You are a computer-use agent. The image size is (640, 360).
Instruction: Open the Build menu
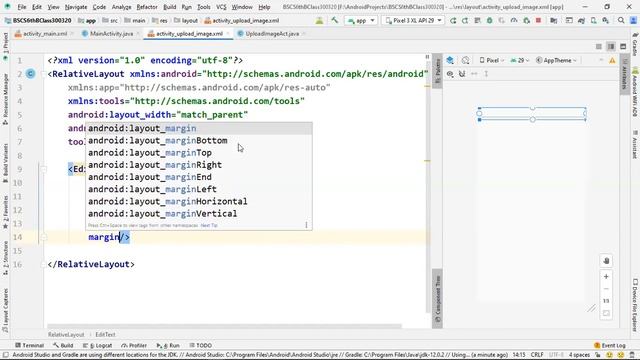coord(169,7)
